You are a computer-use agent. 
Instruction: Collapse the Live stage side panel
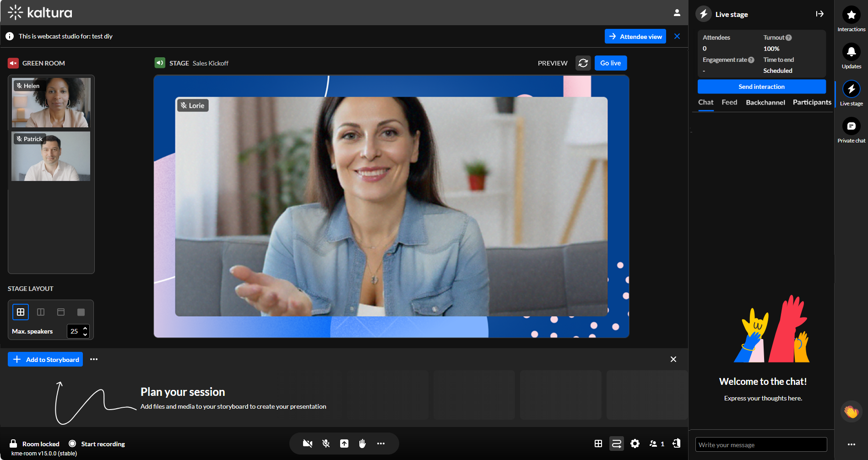coord(819,14)
